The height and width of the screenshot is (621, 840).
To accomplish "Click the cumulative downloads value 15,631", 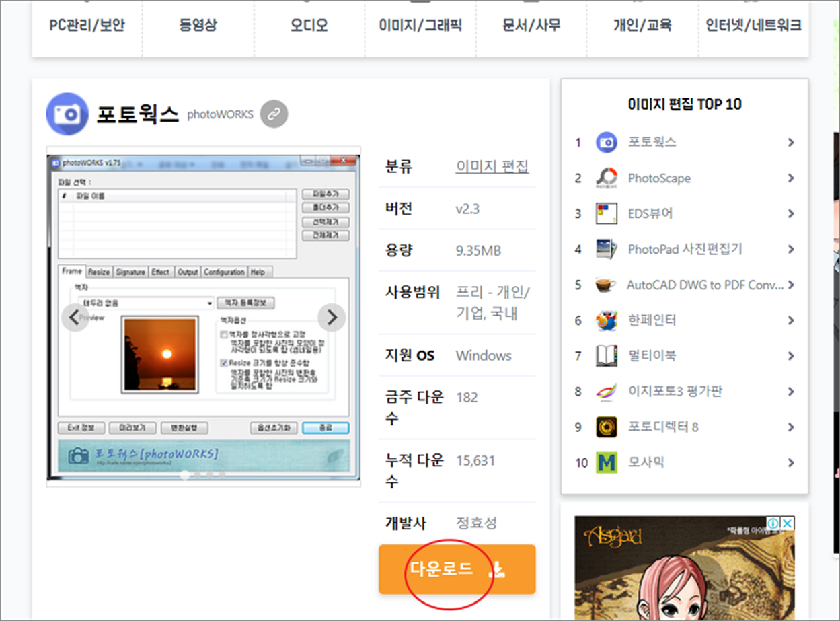I will point(475,461).
